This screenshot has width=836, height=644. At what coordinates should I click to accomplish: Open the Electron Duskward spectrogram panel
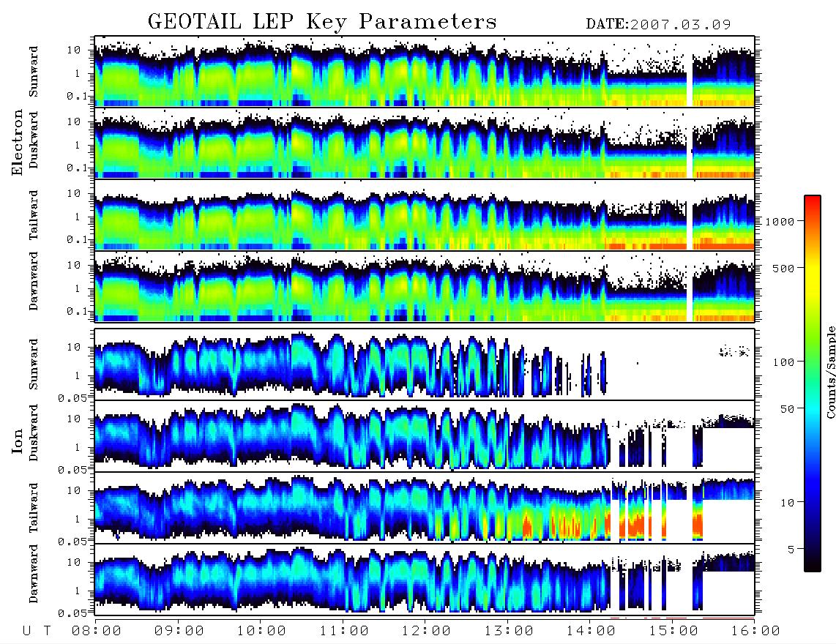425,143
